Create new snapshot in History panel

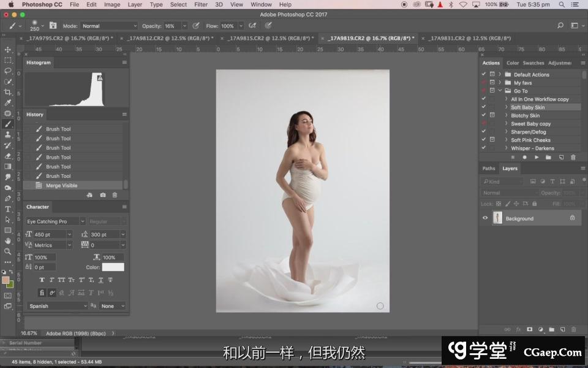(102, 195)
